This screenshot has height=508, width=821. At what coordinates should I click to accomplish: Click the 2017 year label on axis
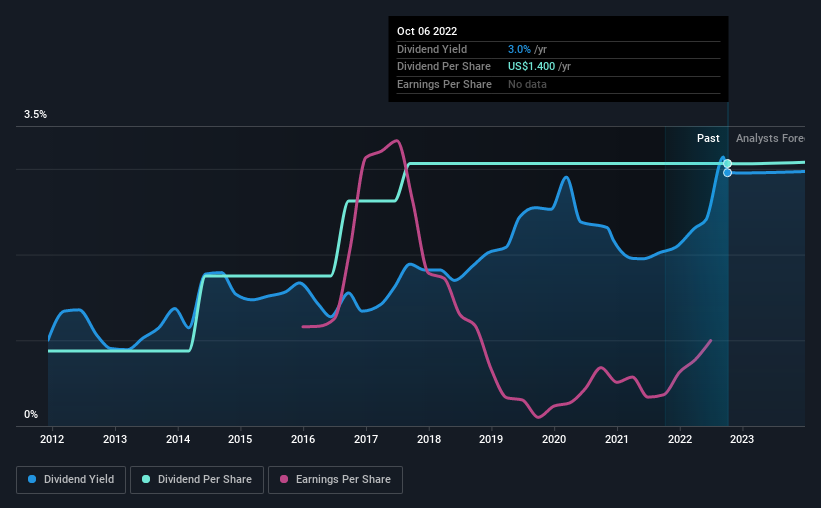tap(365, 439)
